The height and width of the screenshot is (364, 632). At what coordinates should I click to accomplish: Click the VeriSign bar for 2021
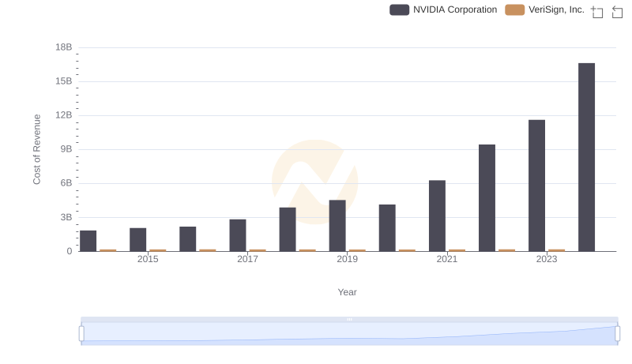point(457,250)
